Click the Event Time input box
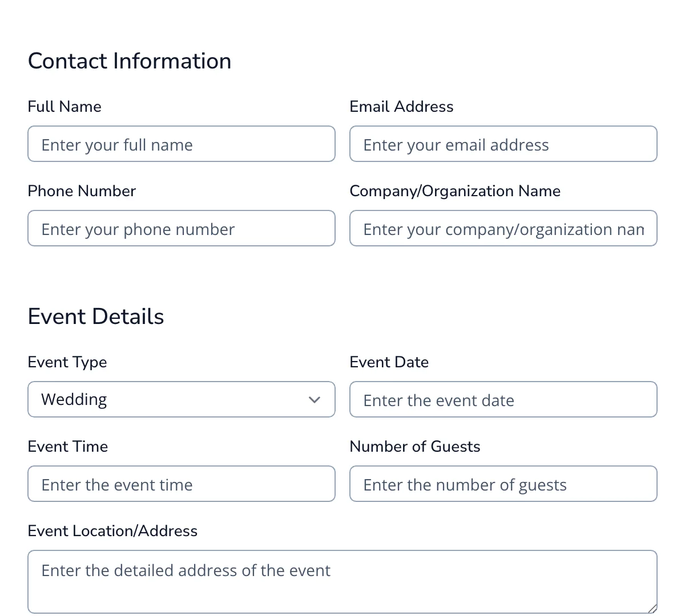 point(181,484)
